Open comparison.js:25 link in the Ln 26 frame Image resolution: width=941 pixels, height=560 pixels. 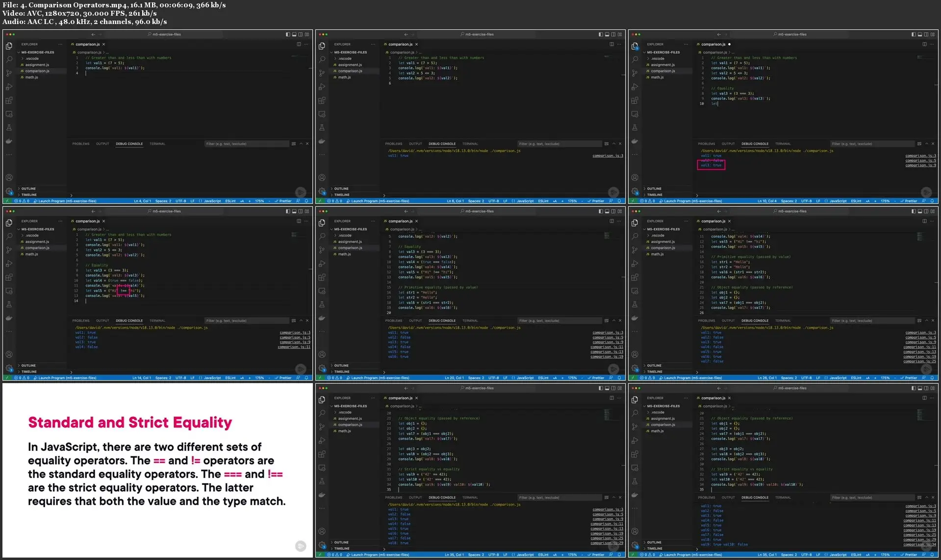[919, 362]
